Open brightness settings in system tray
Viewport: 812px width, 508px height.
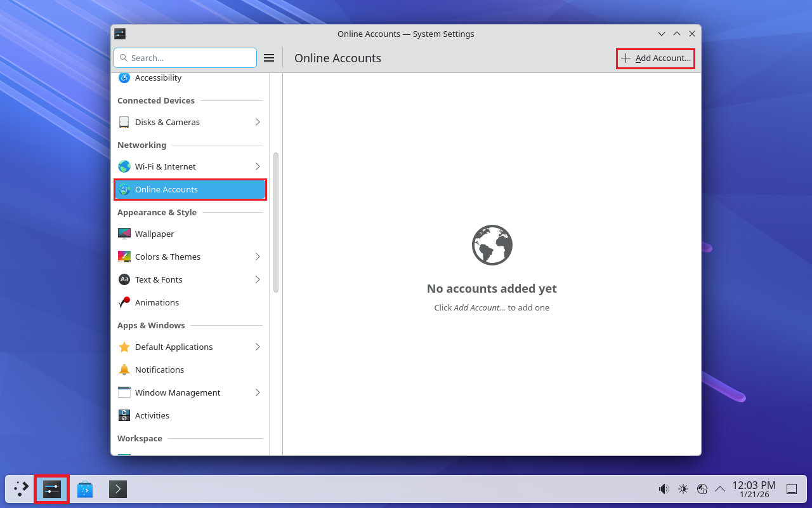tap(683, 489)
